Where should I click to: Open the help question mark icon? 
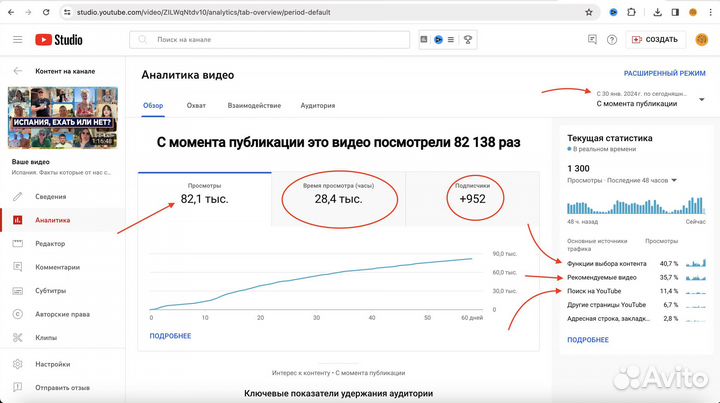[612, 40]
